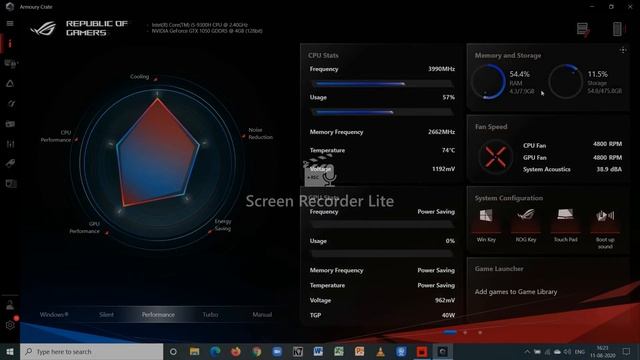640x360 pixels.
Task: Go to the first dashboard page indicator
Action: (450, 332)
